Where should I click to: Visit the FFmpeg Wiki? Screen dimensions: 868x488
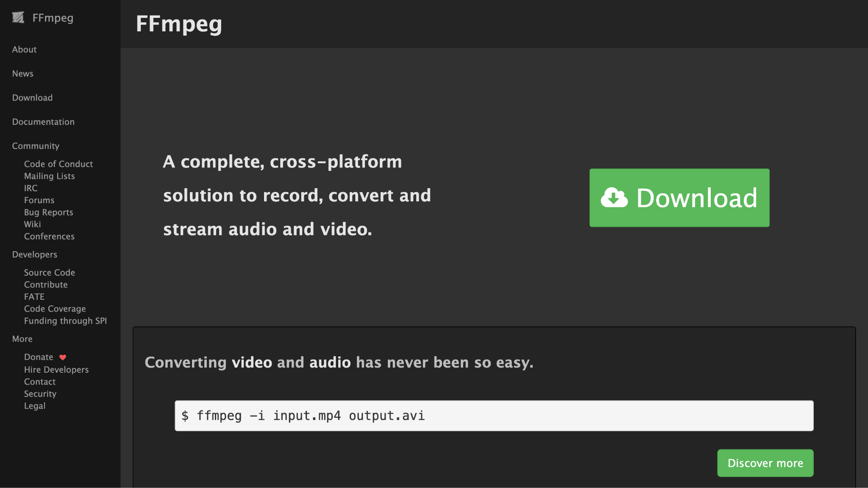pos(32,224)
